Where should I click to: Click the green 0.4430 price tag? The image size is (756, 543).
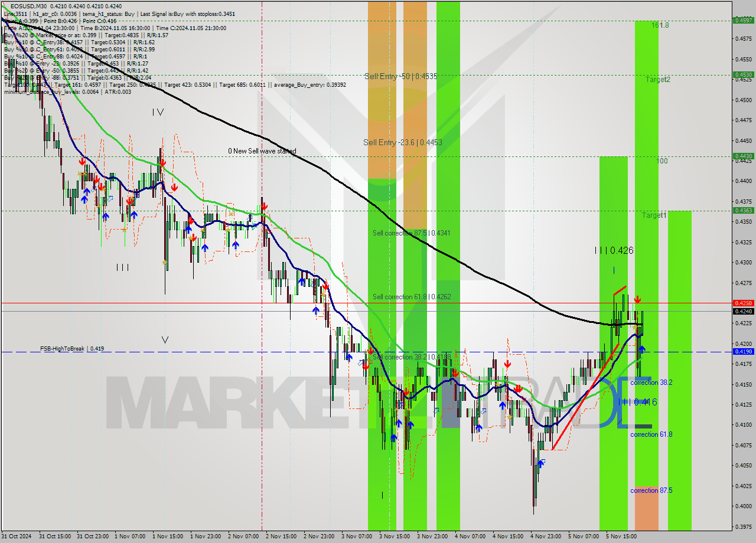click(x=742, y=156)
